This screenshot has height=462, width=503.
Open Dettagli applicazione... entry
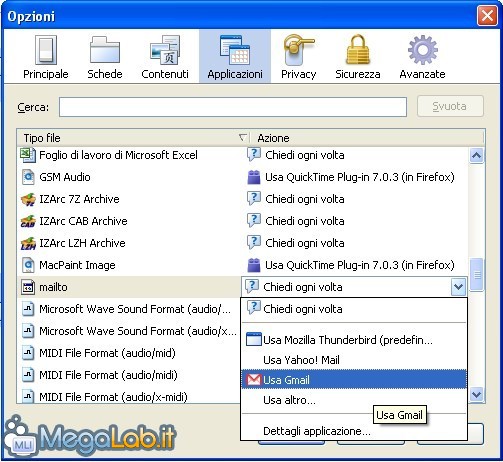354,431
